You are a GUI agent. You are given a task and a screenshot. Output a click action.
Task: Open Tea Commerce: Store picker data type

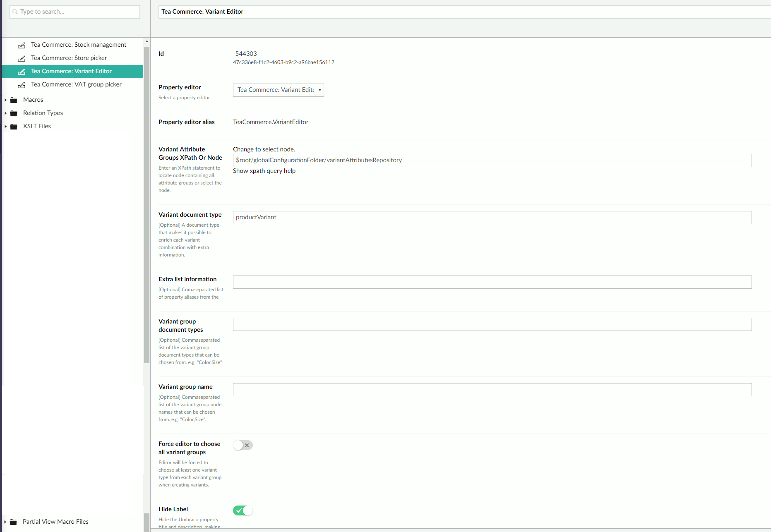coord(69,58)
